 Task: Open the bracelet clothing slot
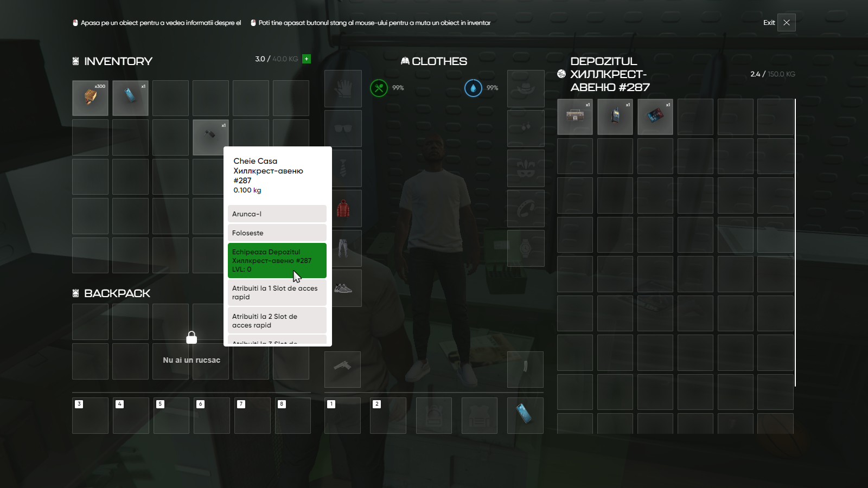[x=526, y=208]
